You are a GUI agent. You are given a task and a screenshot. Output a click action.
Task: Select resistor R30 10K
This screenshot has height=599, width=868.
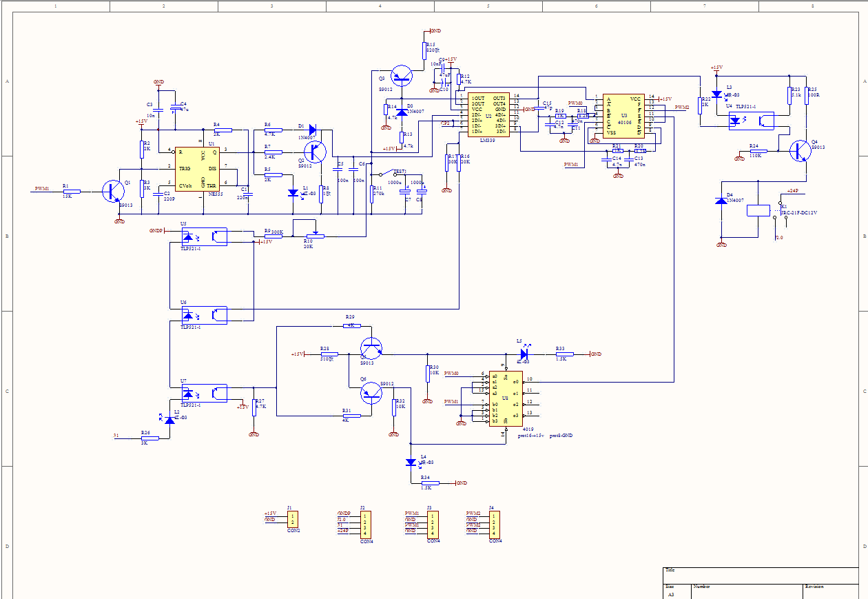pos(427,373)
